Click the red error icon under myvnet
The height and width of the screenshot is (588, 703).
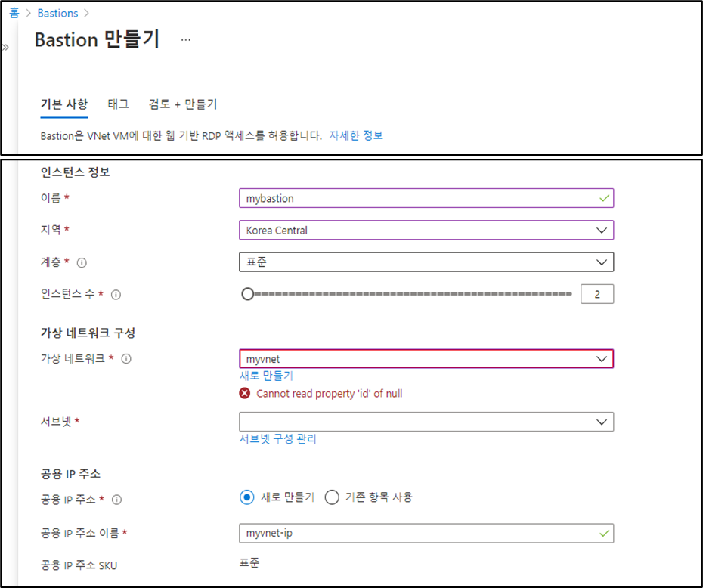(245, 394)
